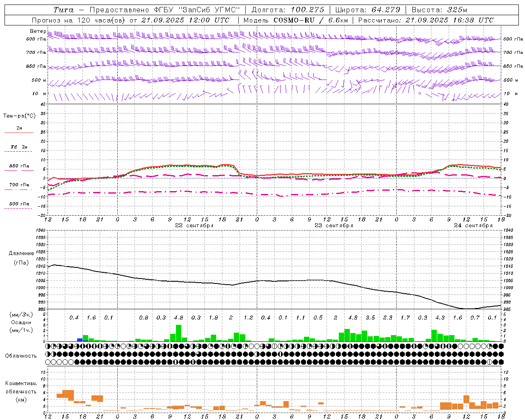Click the 3-hour precipitation value "1.7"

click(x=405, y=317)
